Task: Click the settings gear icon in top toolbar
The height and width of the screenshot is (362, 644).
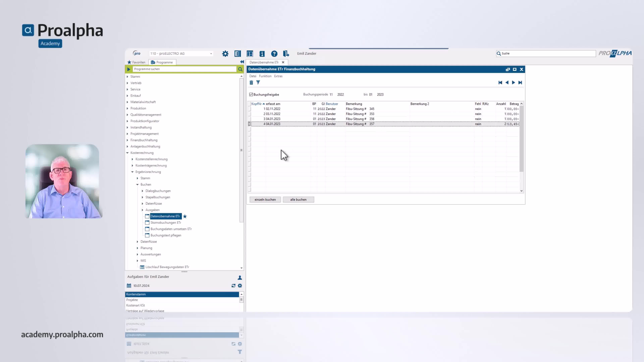Action: [x=225, y=53]
